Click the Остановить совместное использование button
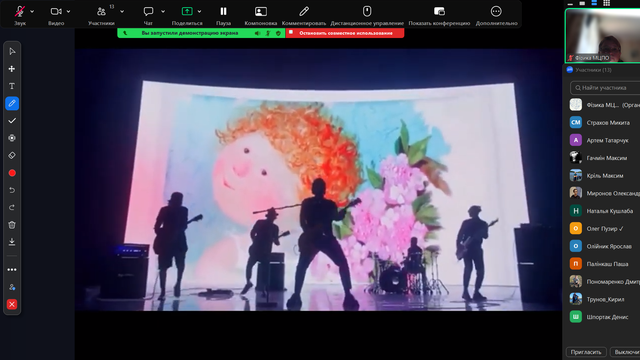Screen dimensions: 640x360 [x=345, y=33]
